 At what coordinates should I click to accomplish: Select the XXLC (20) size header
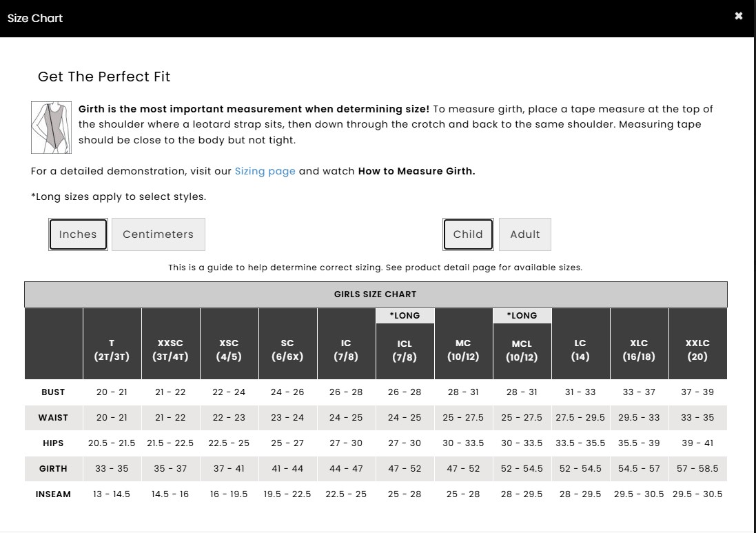pyautogui.click(x=697, y=350)
